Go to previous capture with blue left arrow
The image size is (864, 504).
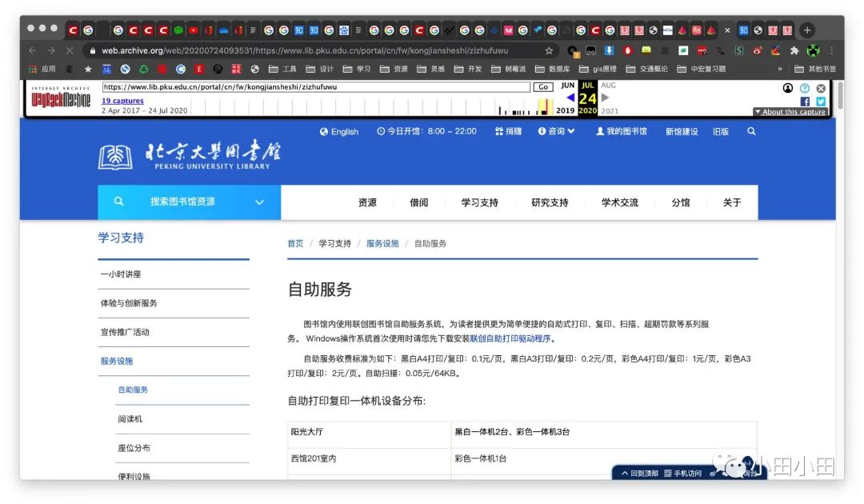click(570, 98)
